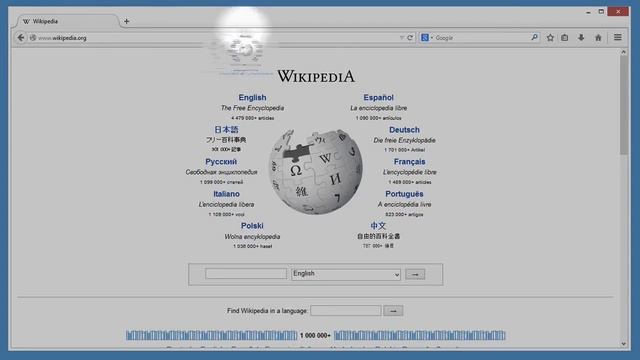This screenshot has height=360, width=640.
Task: Open the Español Wikipedia link
Action: pyautogui.click(x=378, y=98)
